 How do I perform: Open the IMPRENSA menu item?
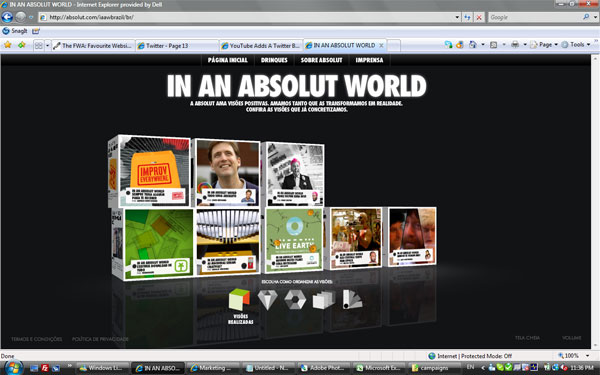point(369,60)
